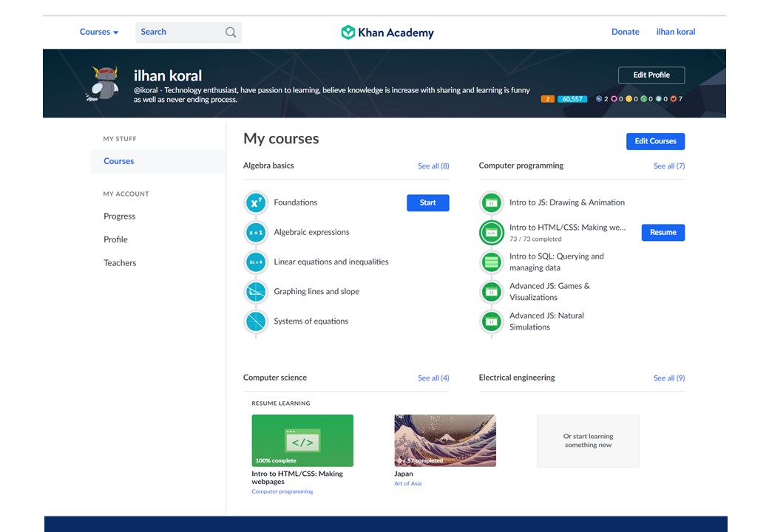Click into the Search field
The image size is (769, 532).
click(189, 33)
